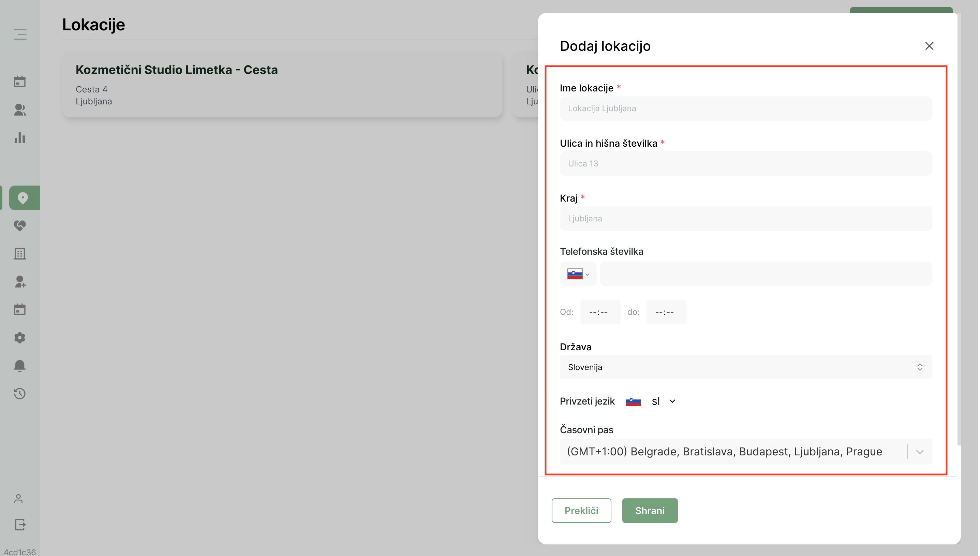Click the Telefonska številka number field

pos(766,274)
